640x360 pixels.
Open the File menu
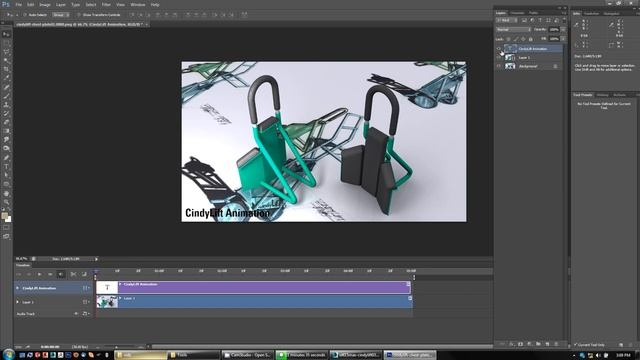coord(19,4)
